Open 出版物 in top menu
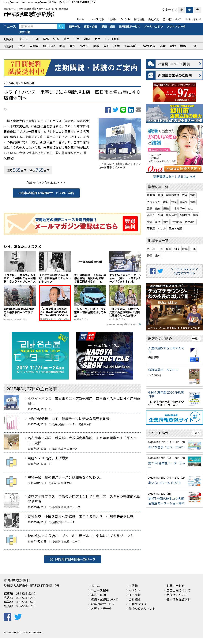 tap(112, 19)
